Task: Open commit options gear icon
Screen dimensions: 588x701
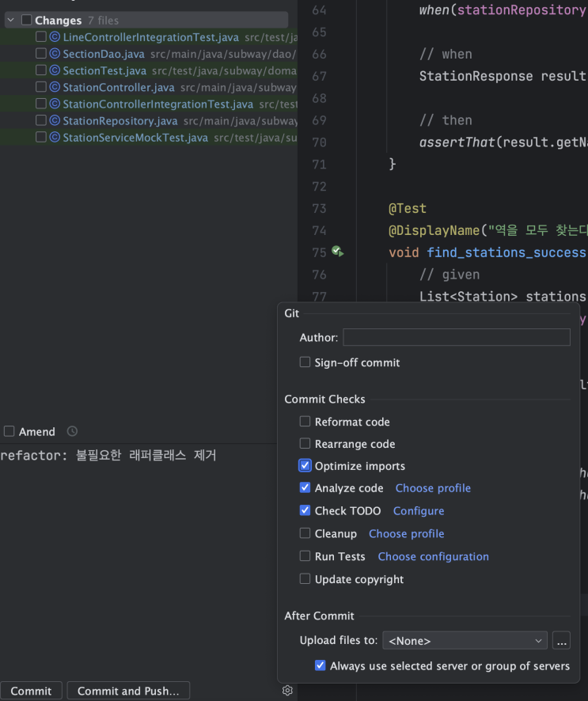Action: tap(287, 690)
